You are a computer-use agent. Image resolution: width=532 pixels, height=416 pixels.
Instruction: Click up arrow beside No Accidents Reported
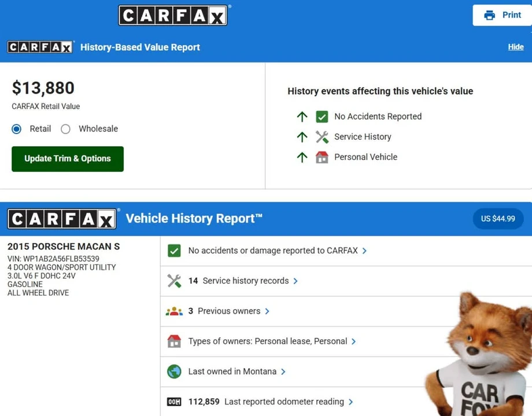[x=302, y=117]
